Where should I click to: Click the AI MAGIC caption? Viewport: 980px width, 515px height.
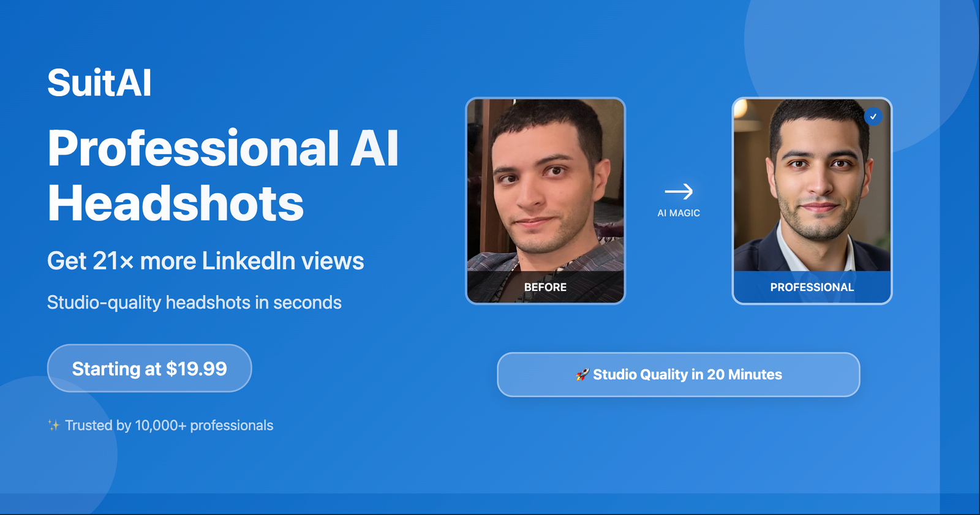[679, 213]
